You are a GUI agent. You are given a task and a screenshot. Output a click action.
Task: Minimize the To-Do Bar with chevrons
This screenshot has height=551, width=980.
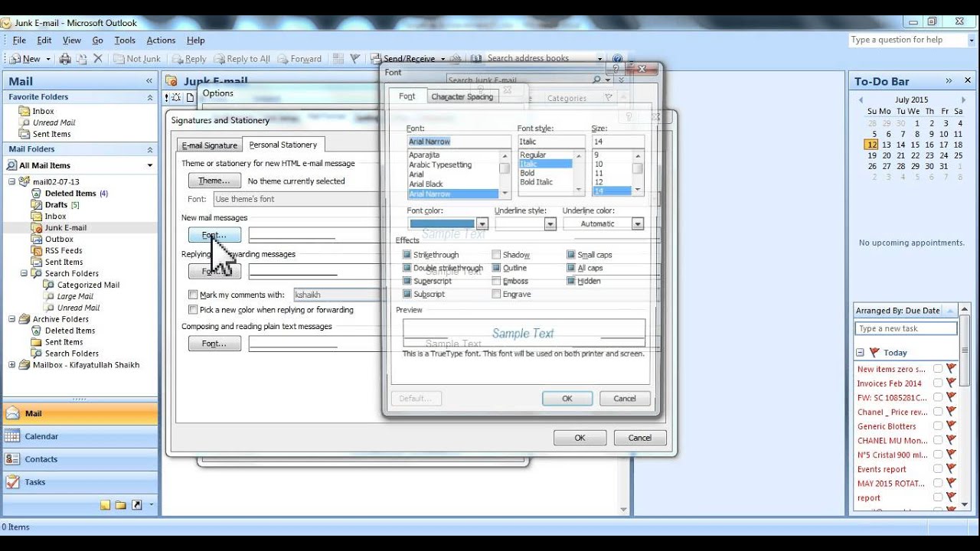(949, 80)
